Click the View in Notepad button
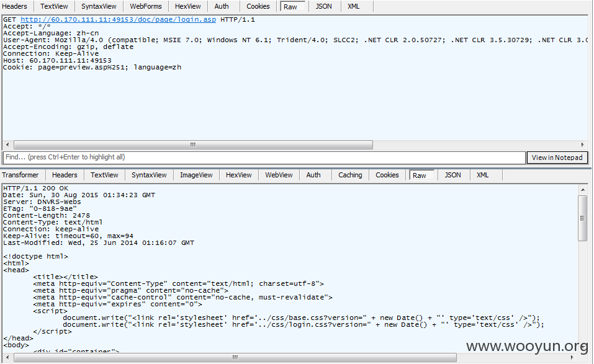This screenshot has height=364, width=594. [x=557, y=158]
